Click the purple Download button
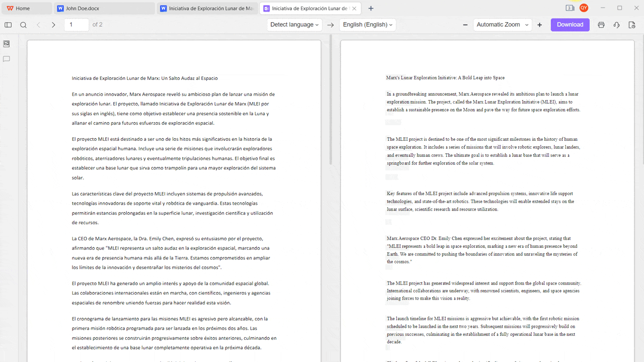 point(570,25)
